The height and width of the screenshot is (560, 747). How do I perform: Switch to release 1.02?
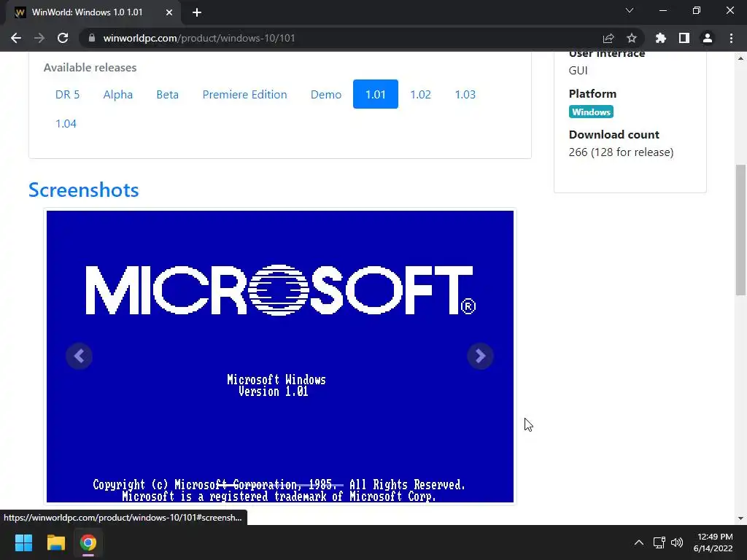click(x=421, y=94)
